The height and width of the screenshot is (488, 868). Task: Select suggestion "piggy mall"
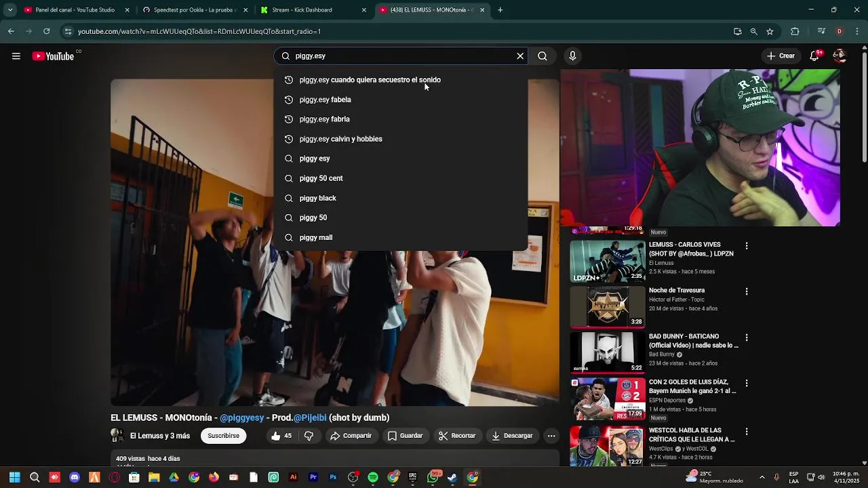pyautogui.click(x=400, y=237)
